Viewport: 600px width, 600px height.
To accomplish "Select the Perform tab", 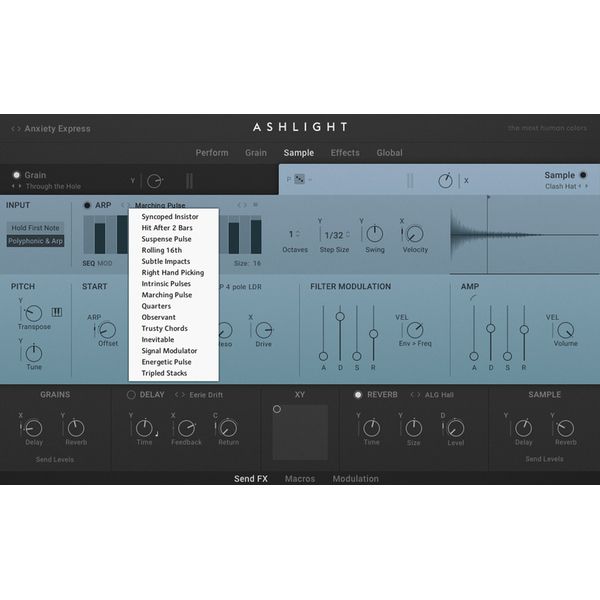I will pos(212,153).
